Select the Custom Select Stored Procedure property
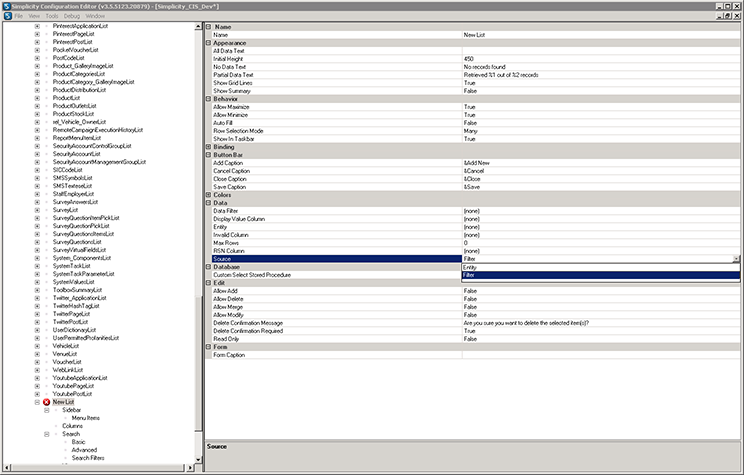Image resolution: width=744 pixels, height=475 pixels. pyautogui.click(x=336, y=275)
